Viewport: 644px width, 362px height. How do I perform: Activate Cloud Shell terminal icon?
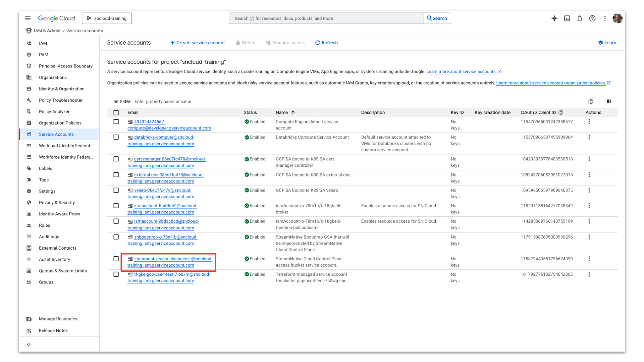(x=567, y=18)
